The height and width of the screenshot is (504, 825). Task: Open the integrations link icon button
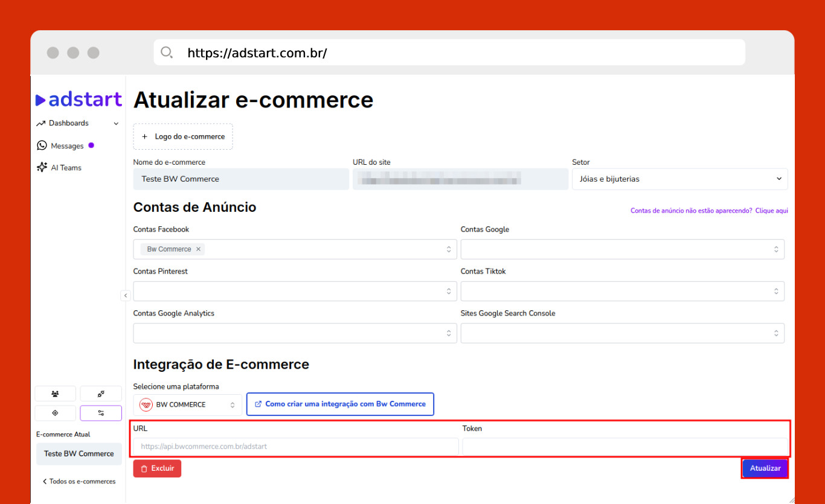[x=101, y=394]
